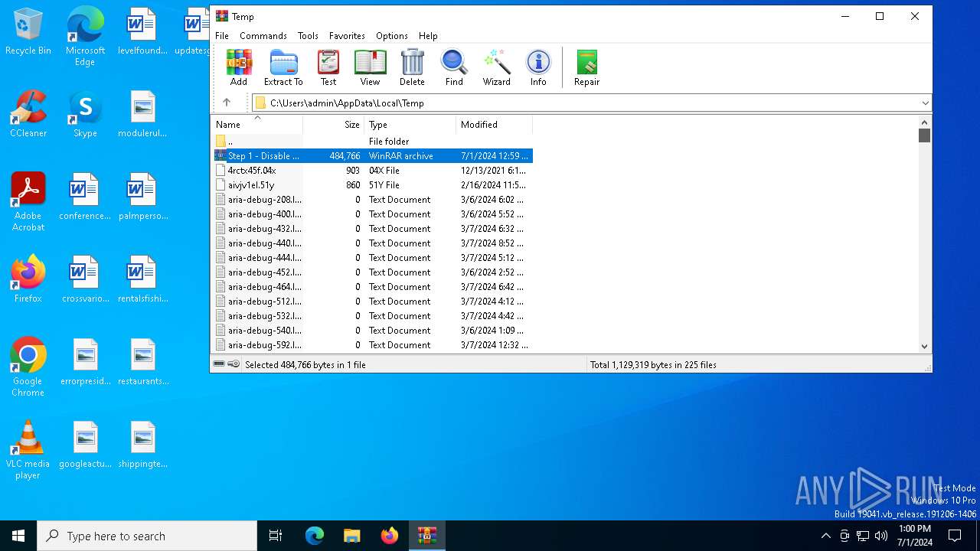Open the Find magnifier tool
This screenshot has width=980, height=551.
point(454,67)
